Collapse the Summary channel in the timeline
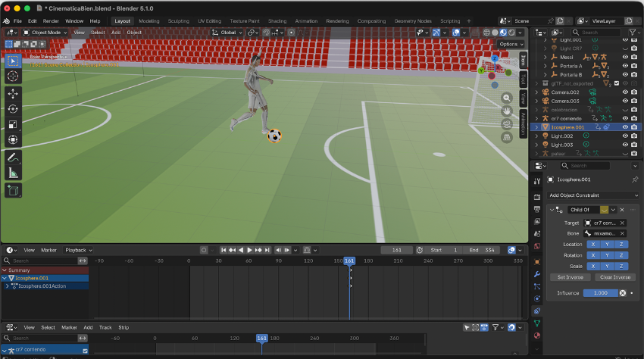The width and height of the screenshot is (644, 359). (x=5, y=270)
